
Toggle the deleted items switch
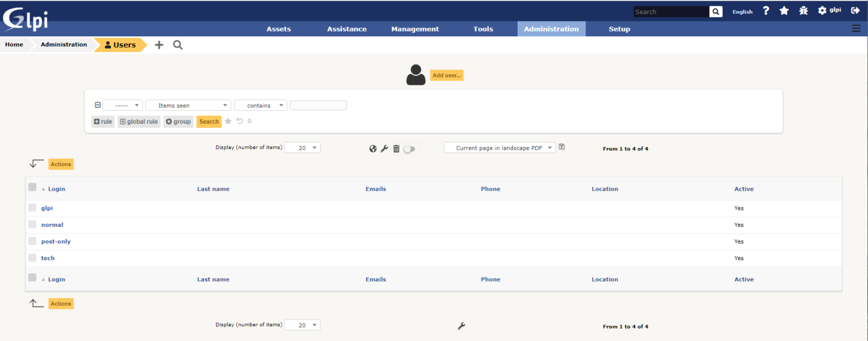pyautogui.click(x=409, y=149)
